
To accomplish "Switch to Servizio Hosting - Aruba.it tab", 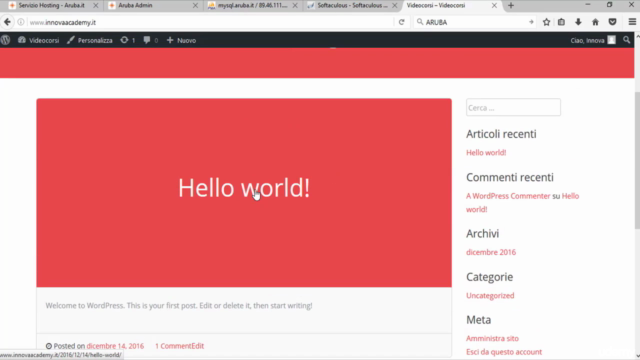I will [51, 5].
